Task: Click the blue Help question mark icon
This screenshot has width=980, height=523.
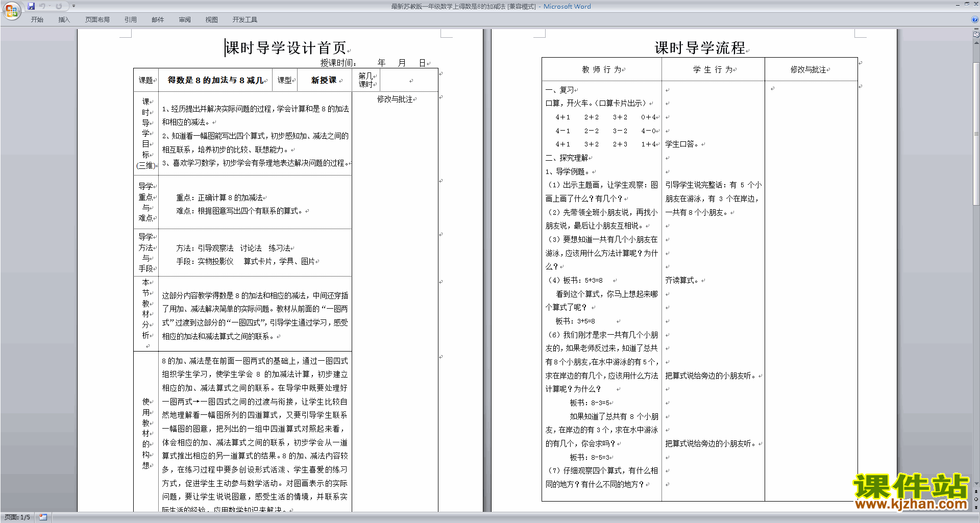Action: pos(975,19)
